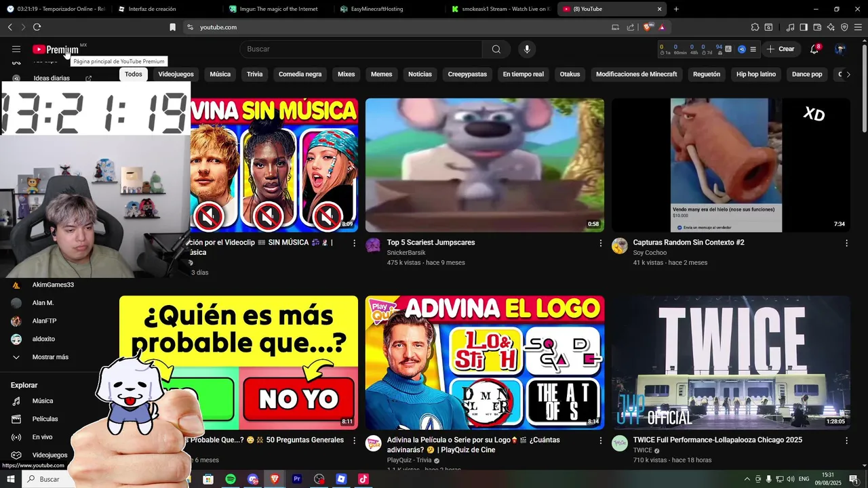
Task: Open the browser extensions puzzle icon
Action: tap(755, 27)
